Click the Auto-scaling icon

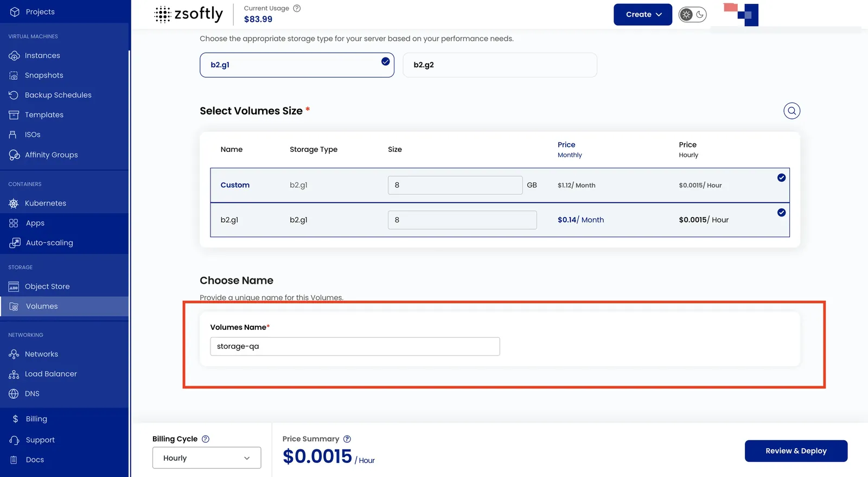point(15,243)
